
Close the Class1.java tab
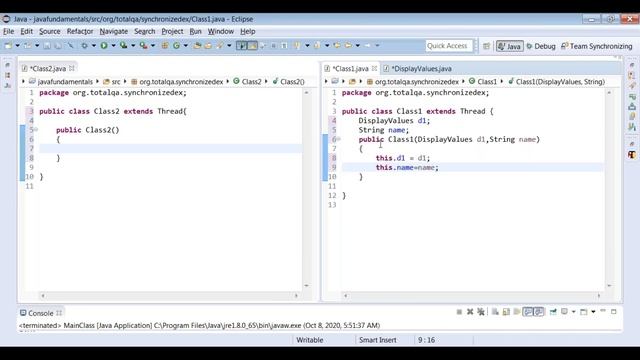pos(374,68)
